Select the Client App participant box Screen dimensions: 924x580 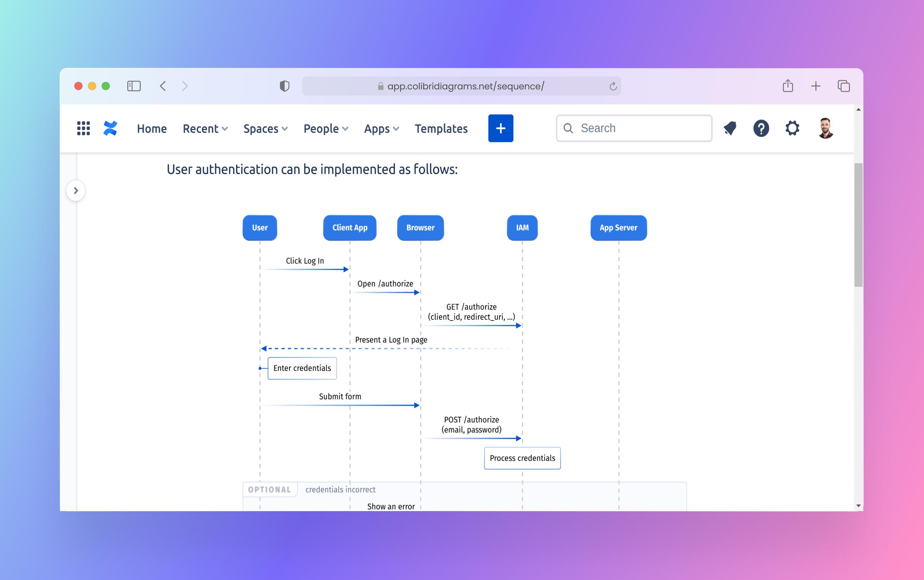349,228
